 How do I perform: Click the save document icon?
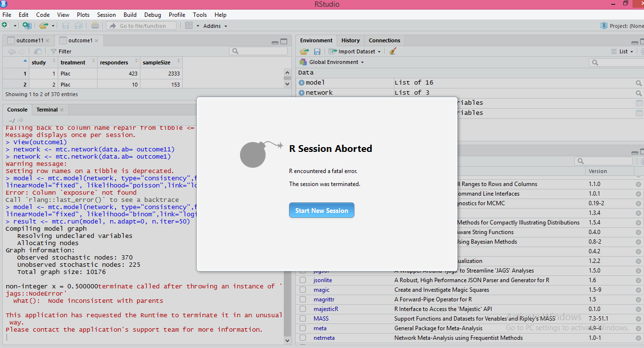pyautogui.click(x=65, y=25)
